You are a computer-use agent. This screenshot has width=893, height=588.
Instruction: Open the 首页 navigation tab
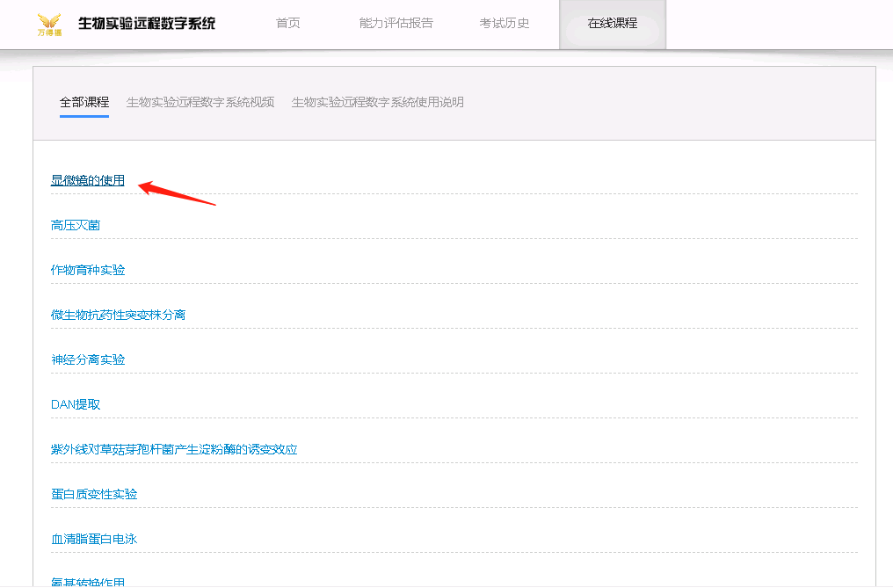pyautogui.click(x=287, y=23)
